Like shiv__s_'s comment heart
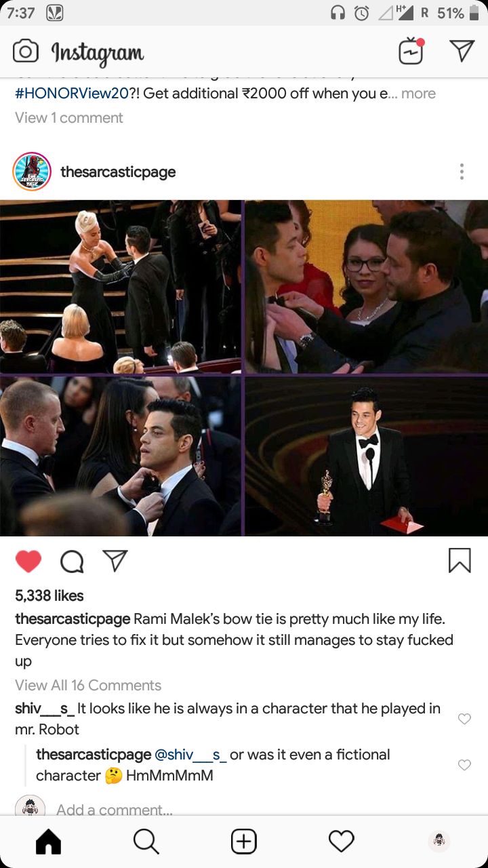488x868 pixels. tap(464, 719)
